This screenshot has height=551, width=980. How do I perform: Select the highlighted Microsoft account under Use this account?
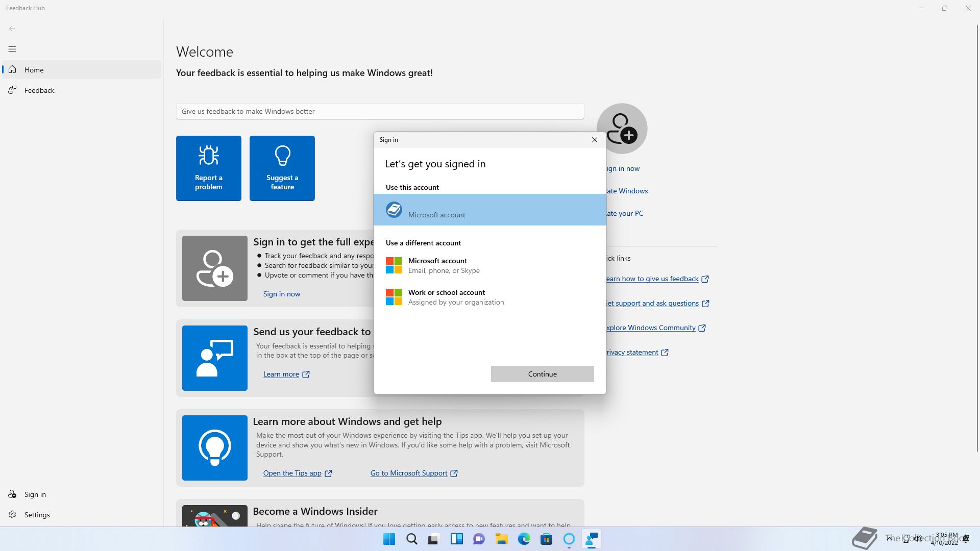(490, 210)
